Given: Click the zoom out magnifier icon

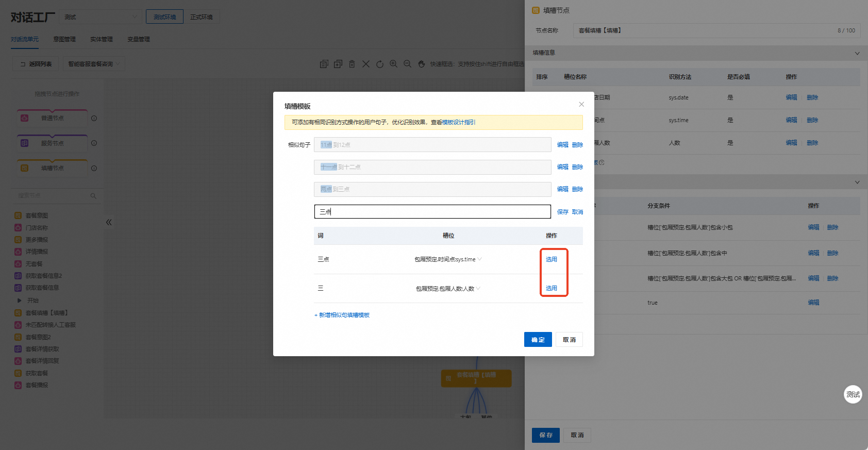Looking at the screenshot, I should 408,64.
